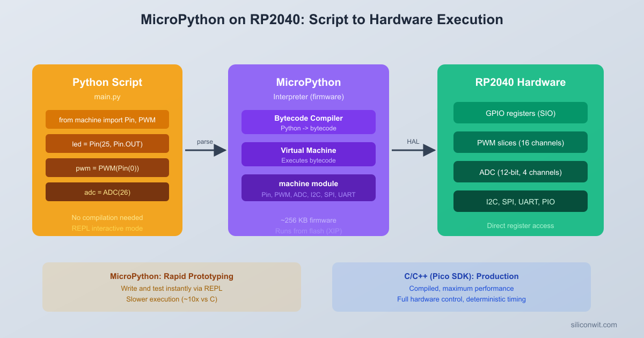
Task: Select the PWM slices (16 channels) block
Action: pyautogui.click(x=520, y=142)
